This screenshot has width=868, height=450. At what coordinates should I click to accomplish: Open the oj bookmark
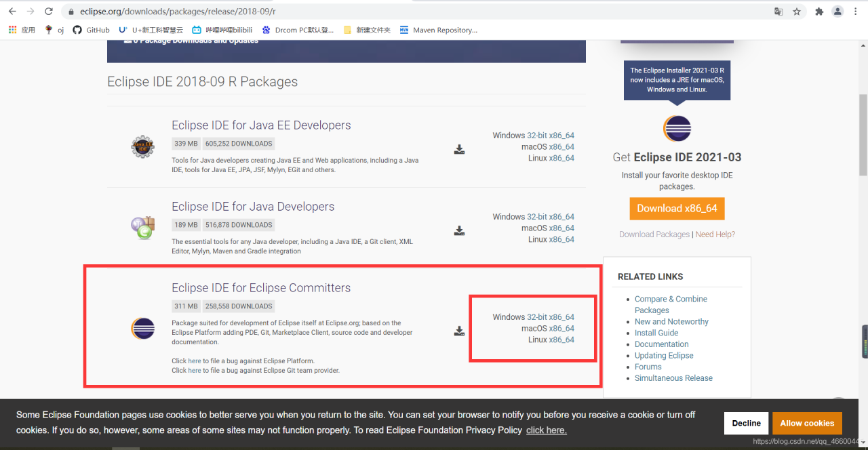click(x=54, y=30)
